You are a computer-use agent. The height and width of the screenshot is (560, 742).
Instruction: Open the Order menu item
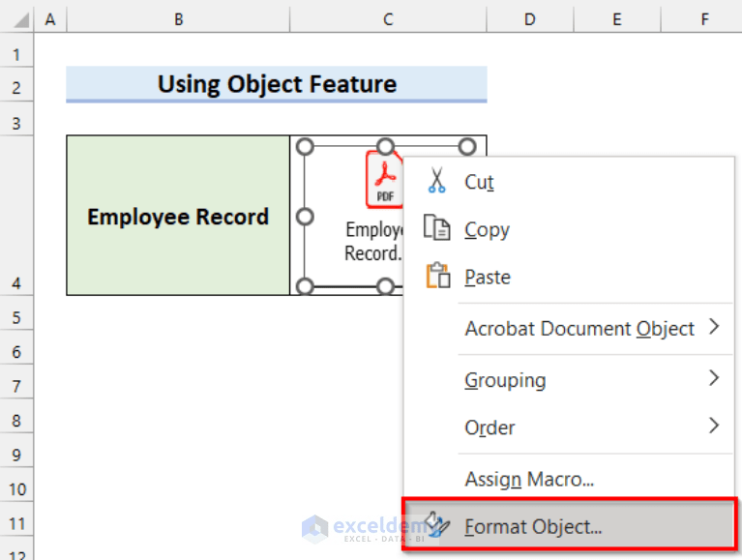568,427
